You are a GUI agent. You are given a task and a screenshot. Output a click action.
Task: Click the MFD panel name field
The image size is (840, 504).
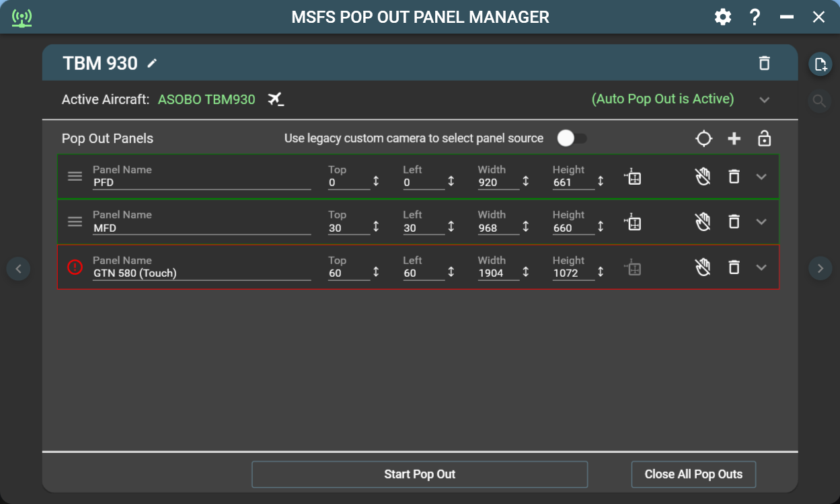pyautogui.click(x=202, y=228)
